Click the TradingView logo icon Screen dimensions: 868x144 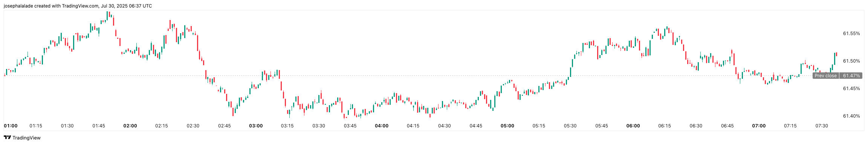[7, 138]
